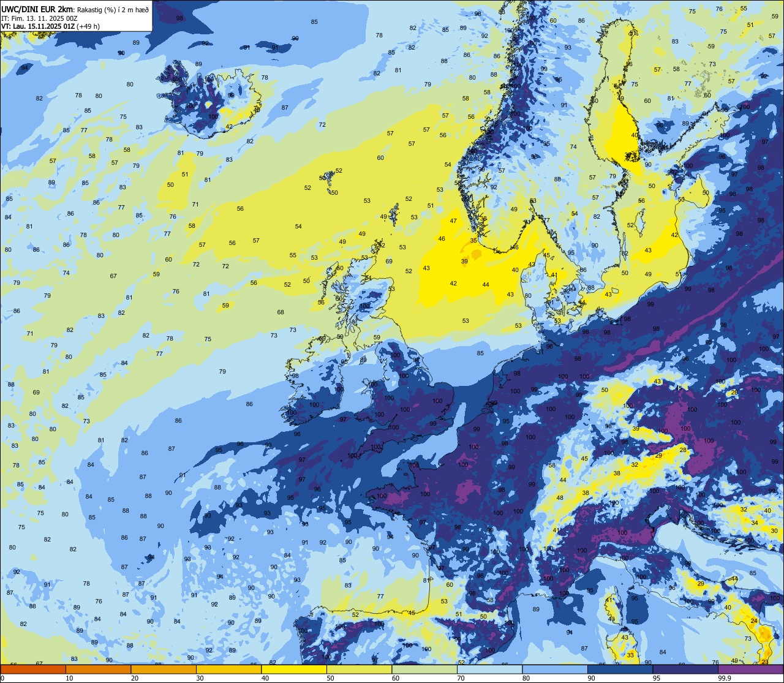784x683 pixels.
Task: Click the legend tick label "10"
Action: coord(69,678)
